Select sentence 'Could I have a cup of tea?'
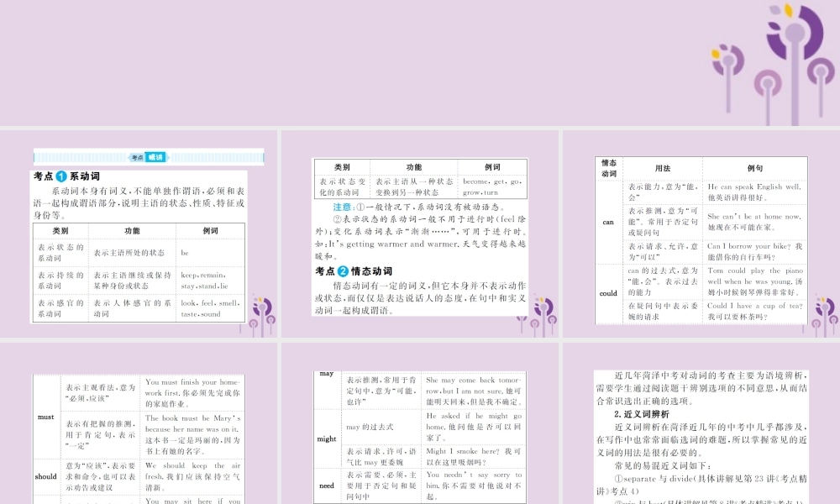Viewport: 840px width, 504px height. 755,305
